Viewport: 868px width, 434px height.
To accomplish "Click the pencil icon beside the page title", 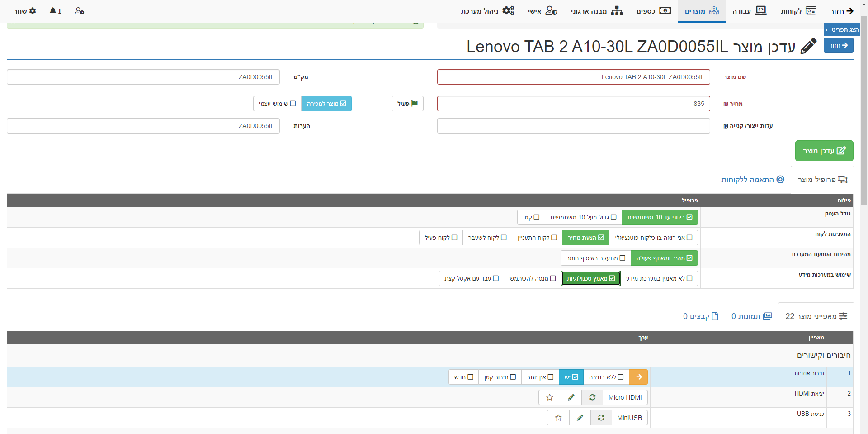I will pos(808,46).
